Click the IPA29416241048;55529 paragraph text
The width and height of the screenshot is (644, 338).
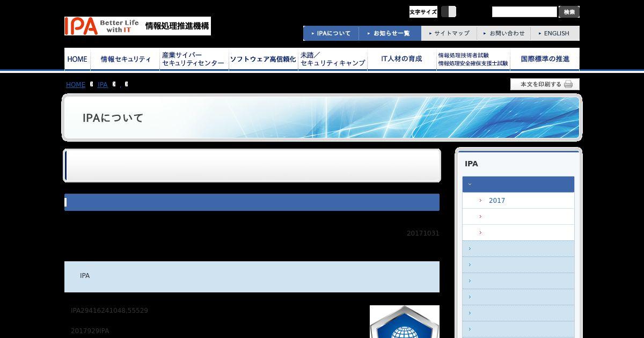(109, 311)
